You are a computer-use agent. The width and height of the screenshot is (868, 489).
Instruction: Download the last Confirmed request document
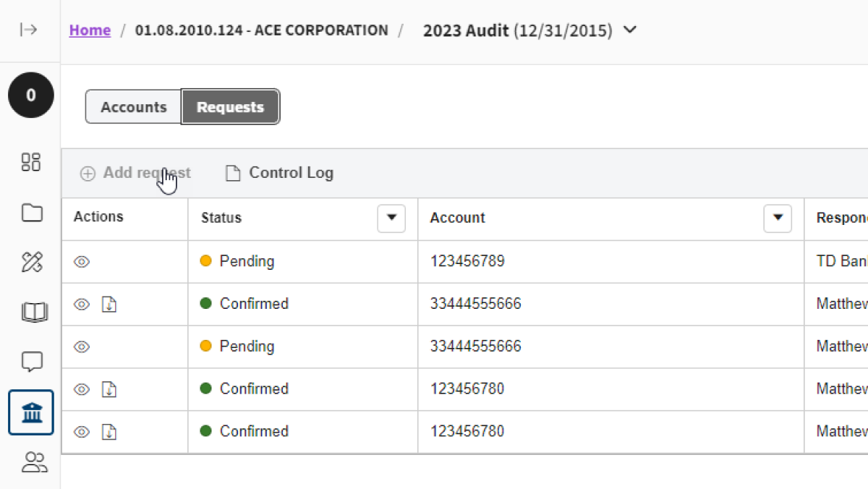pos(109,432)
